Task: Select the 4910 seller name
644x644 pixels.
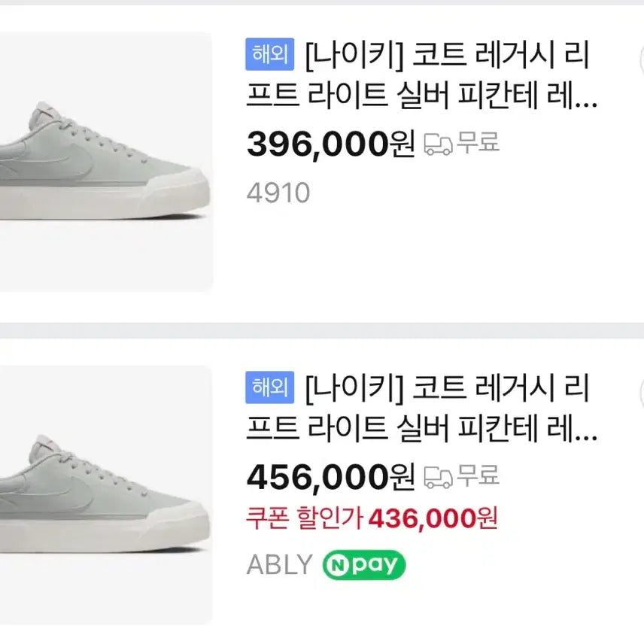Action: [x=278, y=193]
